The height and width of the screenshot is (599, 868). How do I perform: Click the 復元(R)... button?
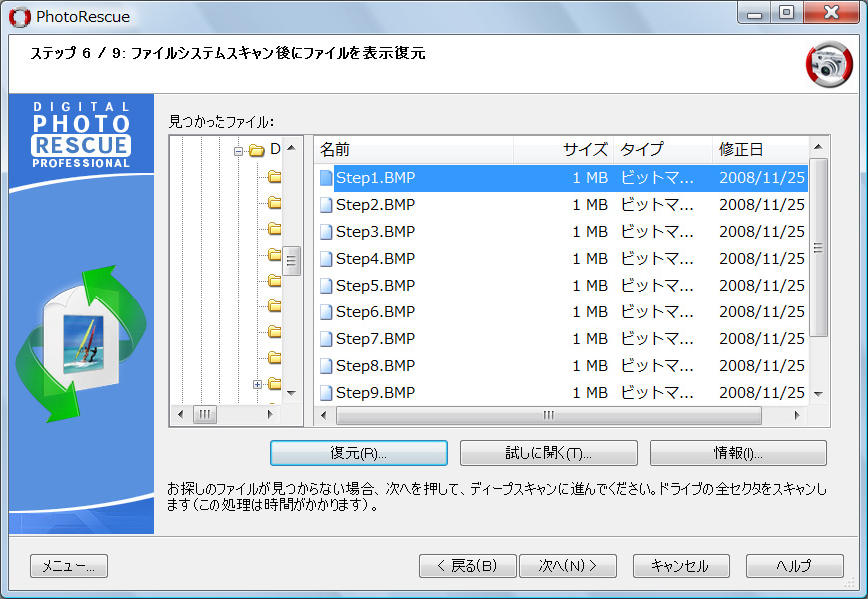point(359,453)
